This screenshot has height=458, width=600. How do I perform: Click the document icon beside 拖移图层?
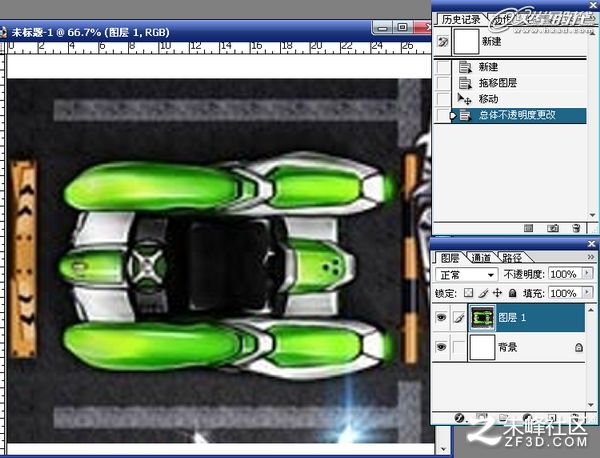[465, 83]
